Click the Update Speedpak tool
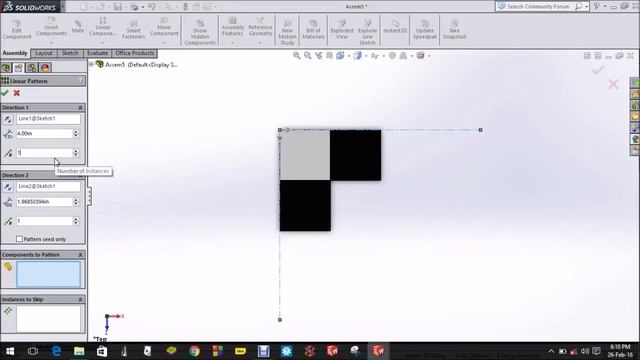The height and width of the screenshot is (360, 640). tap(424, 29)
